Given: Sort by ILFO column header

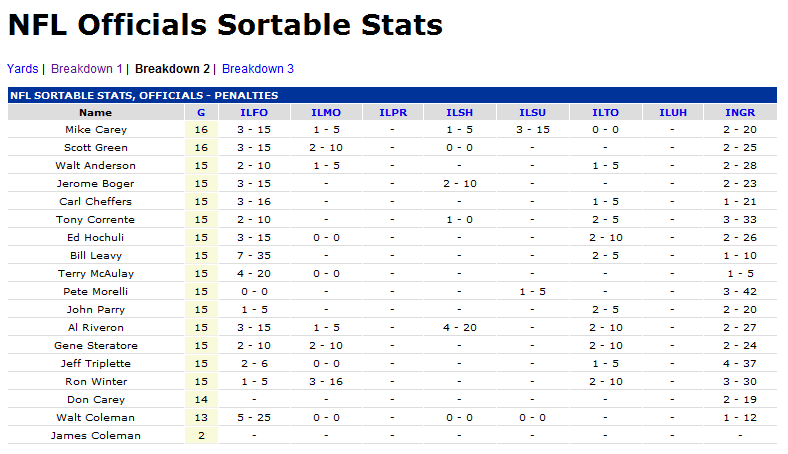Looking at the screenshot, I should coord(253,112).
